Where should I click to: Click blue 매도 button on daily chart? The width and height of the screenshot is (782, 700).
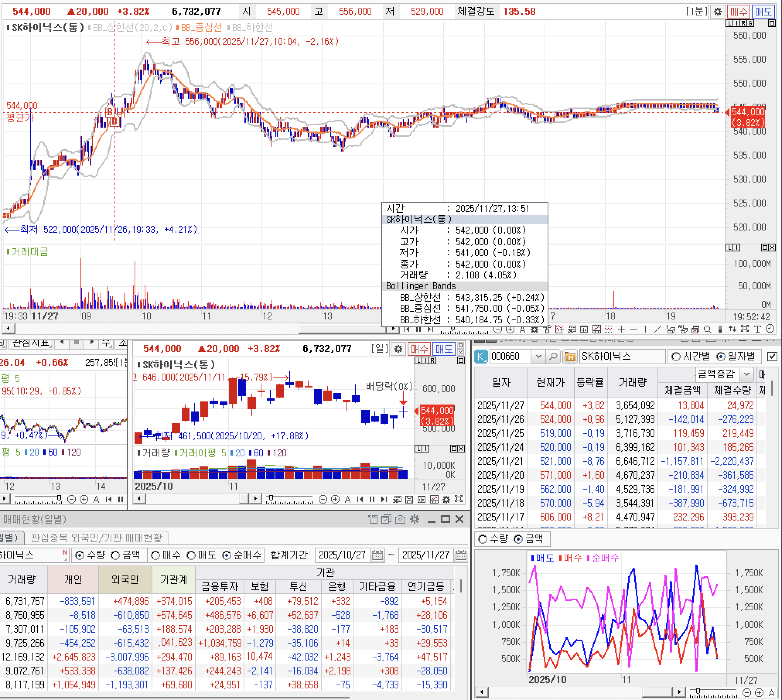click(444, 349)
